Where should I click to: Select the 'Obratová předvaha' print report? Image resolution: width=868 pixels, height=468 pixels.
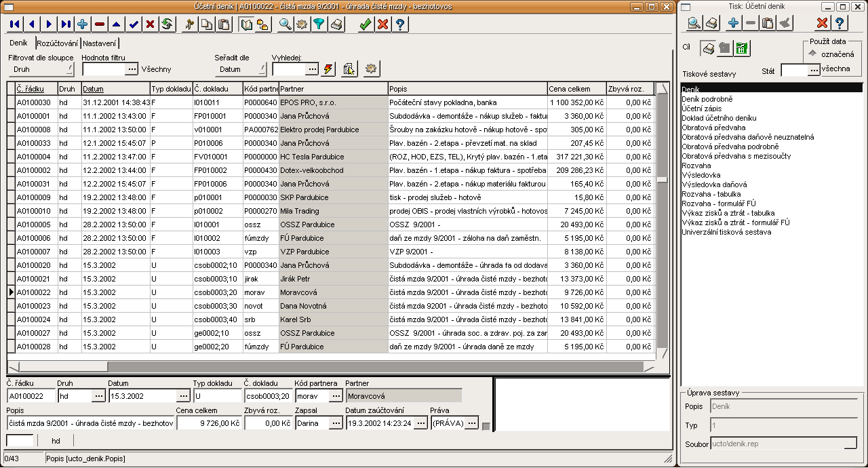pyautogui.click(x=713, y=128)
